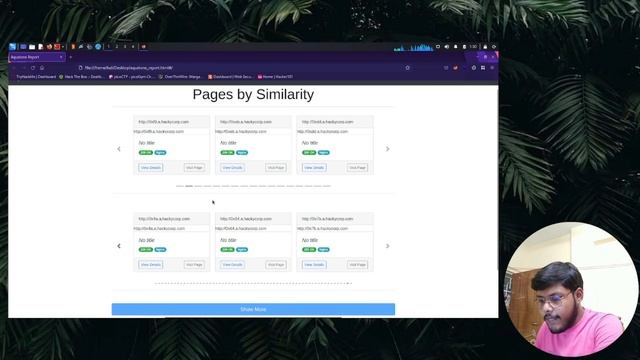Click the battery indicator in the tray
640x360 pixels.
[x=464, y=47]
